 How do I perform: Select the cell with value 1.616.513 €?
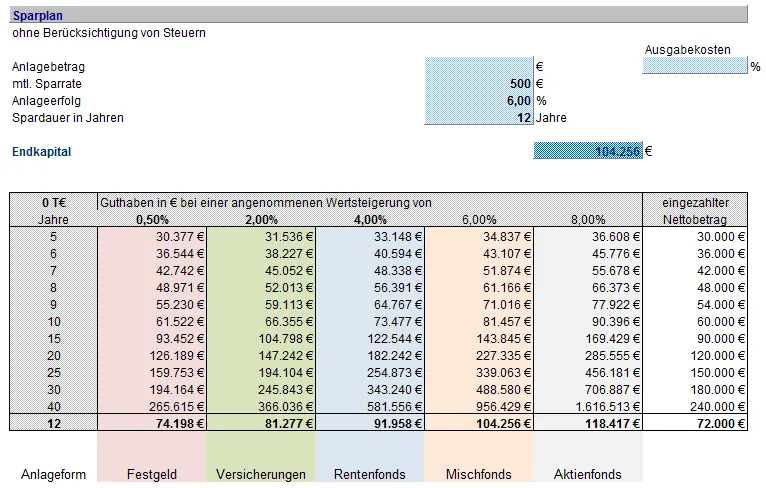pos(588,406)
